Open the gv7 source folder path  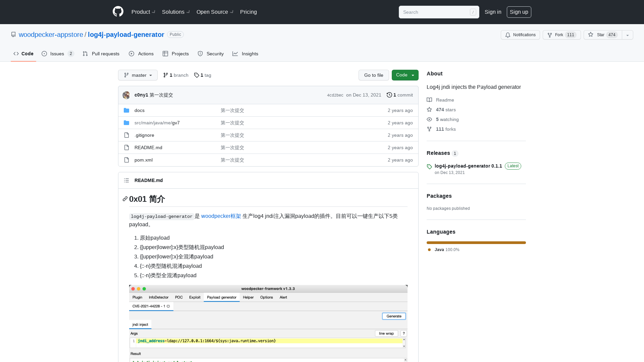pyautogui.click(x=157, y=123)
